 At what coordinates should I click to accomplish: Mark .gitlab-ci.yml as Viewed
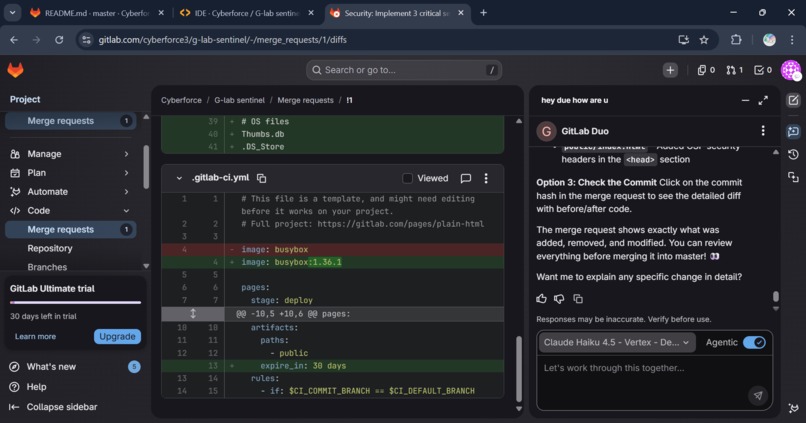[407, 178]
